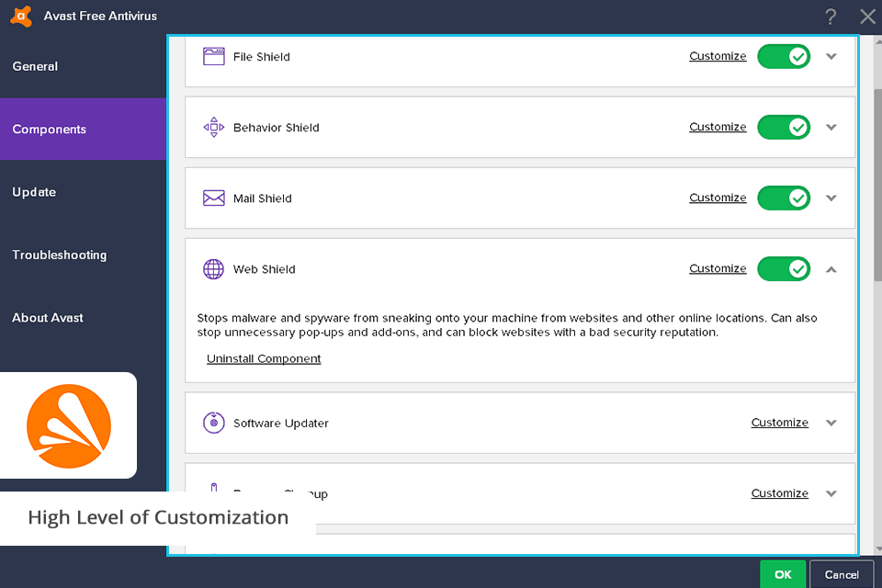Open the Troubleshooting tab
Screen dimensions: 882x588
coord(84,254)
